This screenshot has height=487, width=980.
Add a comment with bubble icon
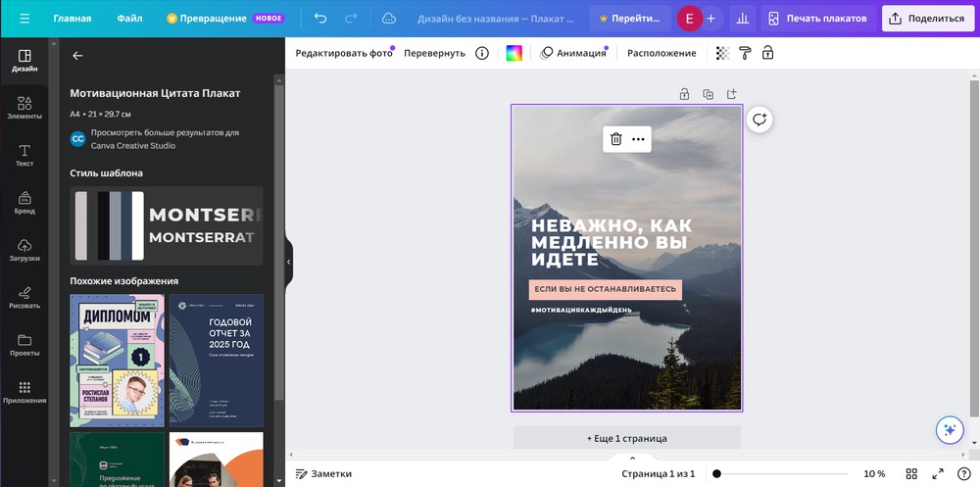[759, 120]
